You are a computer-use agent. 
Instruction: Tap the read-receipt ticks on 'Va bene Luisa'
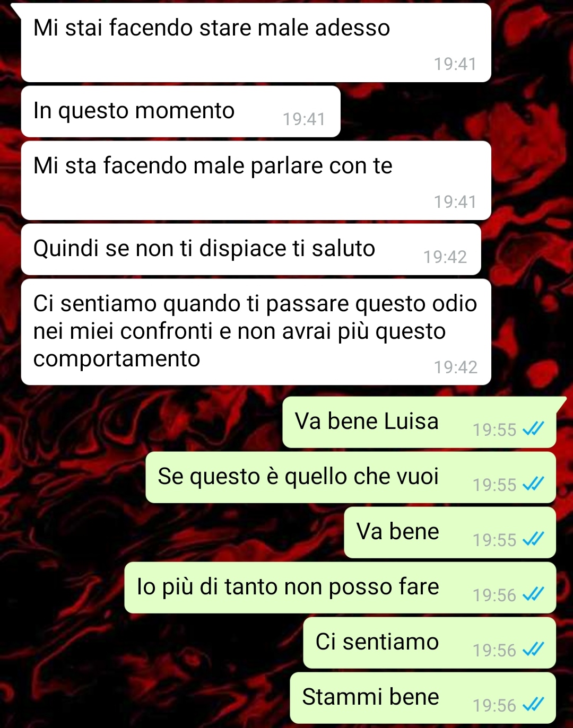tap(533, 428)
